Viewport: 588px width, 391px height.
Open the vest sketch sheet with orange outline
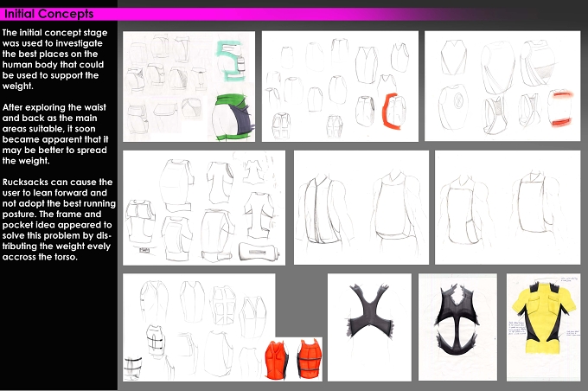tap(340, 87)
